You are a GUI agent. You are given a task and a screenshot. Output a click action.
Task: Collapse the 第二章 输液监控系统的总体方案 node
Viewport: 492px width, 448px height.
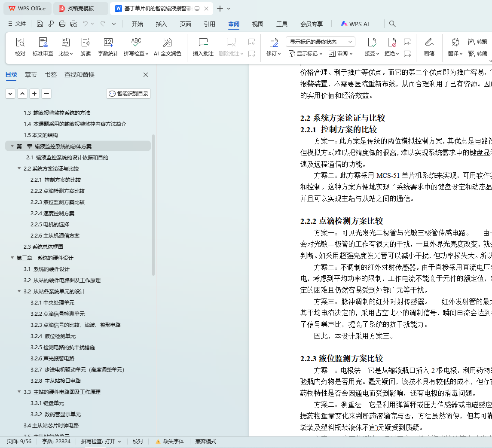(x=12, y=146)
